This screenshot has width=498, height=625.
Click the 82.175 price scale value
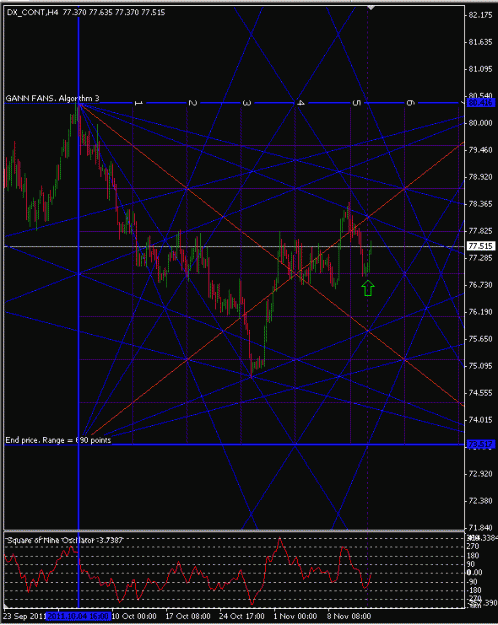pyautogui.click(x=480, y=15)
